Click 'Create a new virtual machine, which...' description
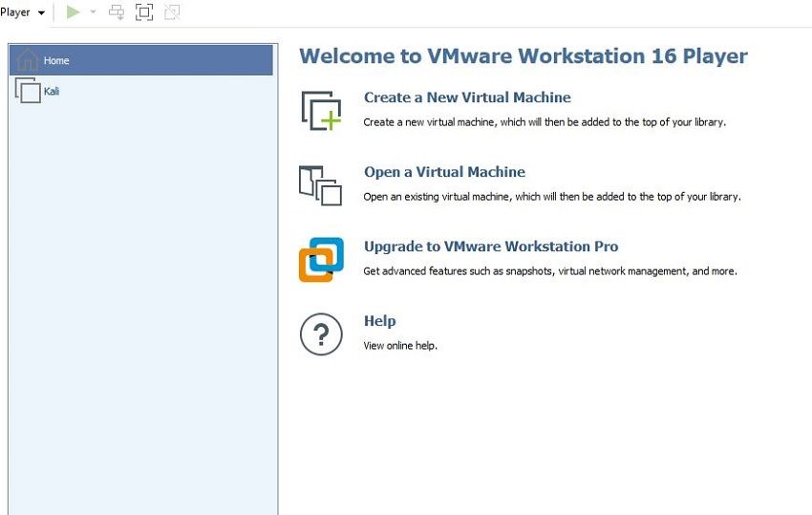The image size is (812, 515). click(545, 122)
